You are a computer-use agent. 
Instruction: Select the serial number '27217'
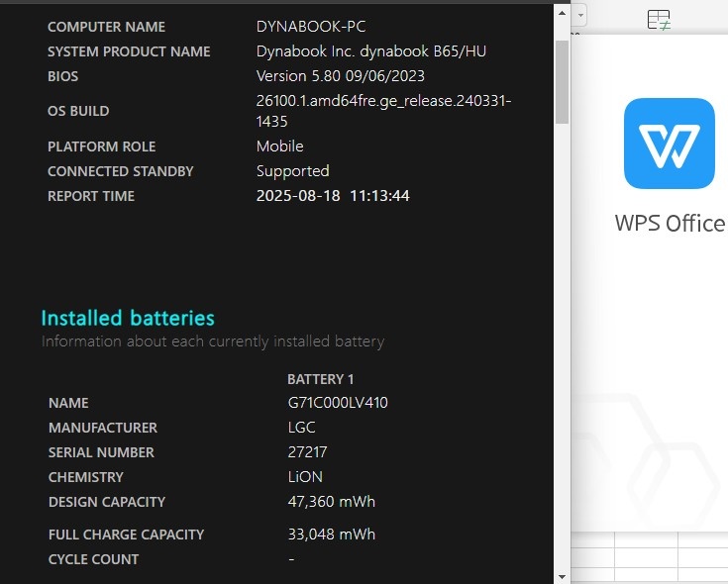tap(307, 452)
